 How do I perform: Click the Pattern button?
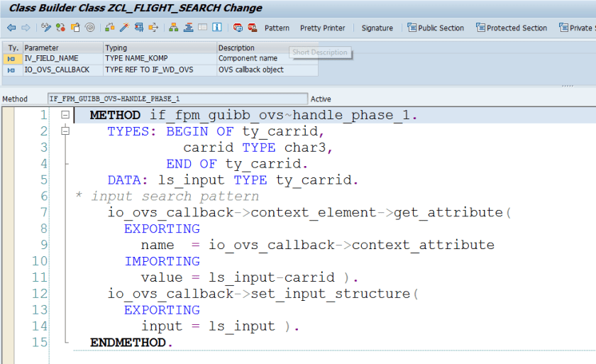[x=277, y=28]
